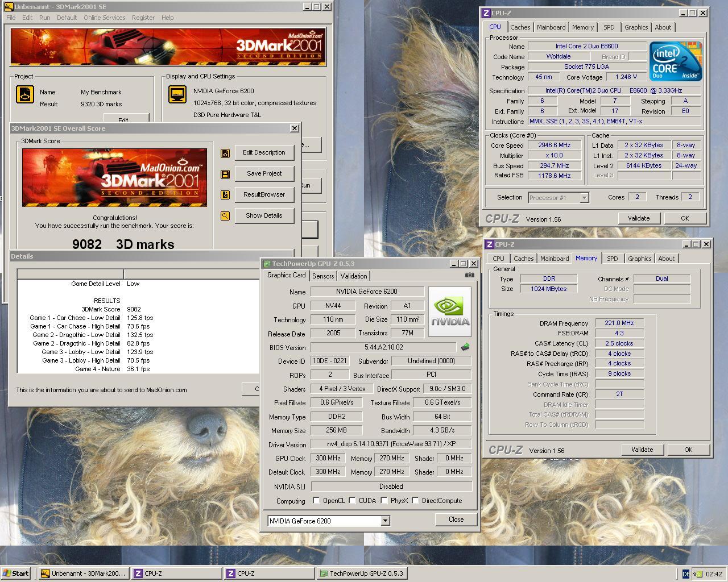Click OK in bottom CPU-Z window
The width and height of the screenshot is (728, 582).
688,450
